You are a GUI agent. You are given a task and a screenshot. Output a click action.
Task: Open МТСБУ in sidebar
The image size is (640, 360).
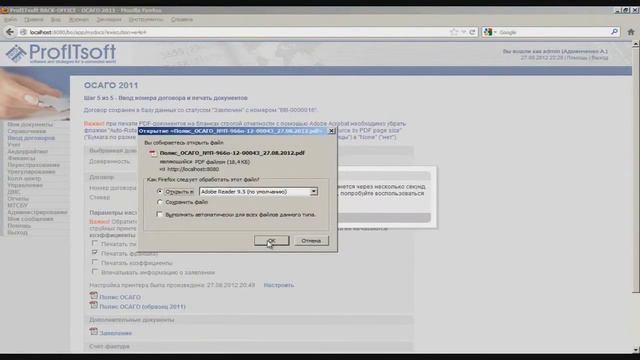coord(18,205)
